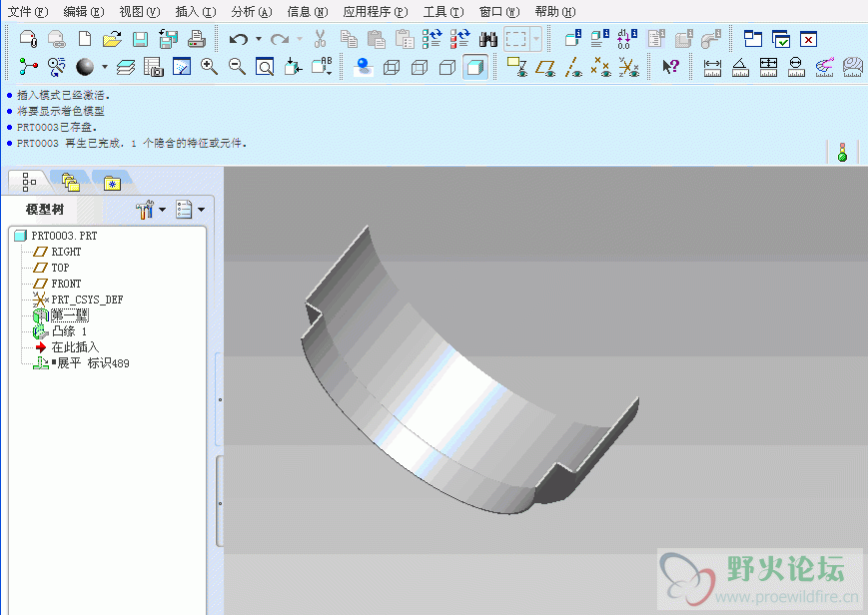Toggle coordinate systems display

tap(628, 67)
